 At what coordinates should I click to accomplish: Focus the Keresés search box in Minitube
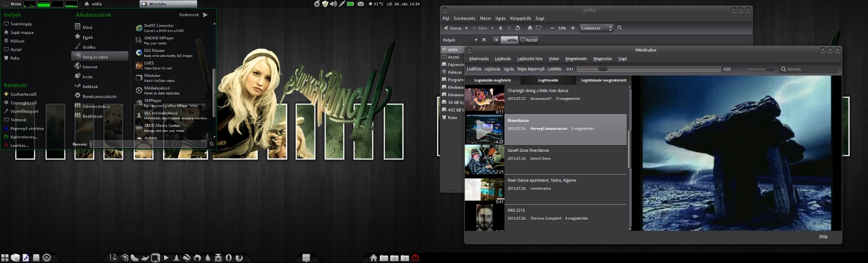808,69
